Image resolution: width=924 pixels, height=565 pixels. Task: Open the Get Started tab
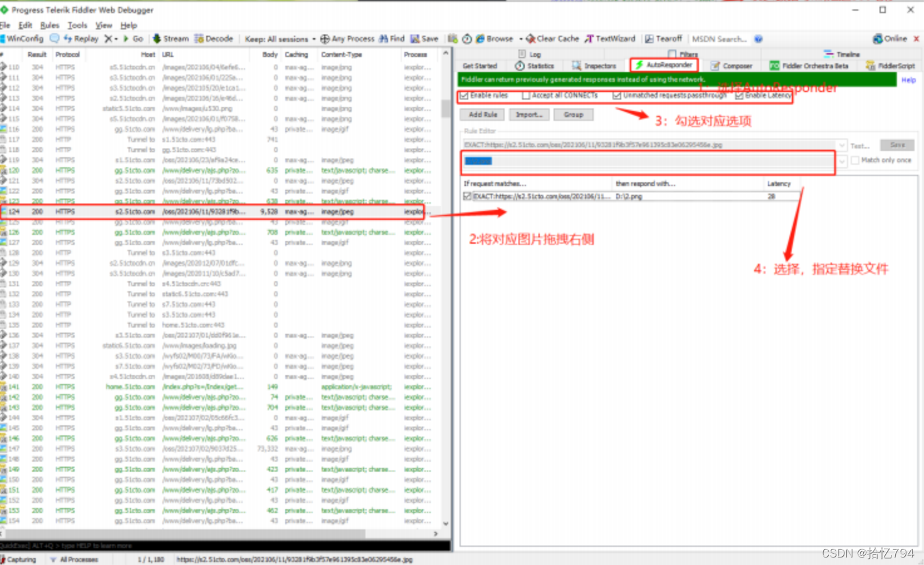click(480, 66)
